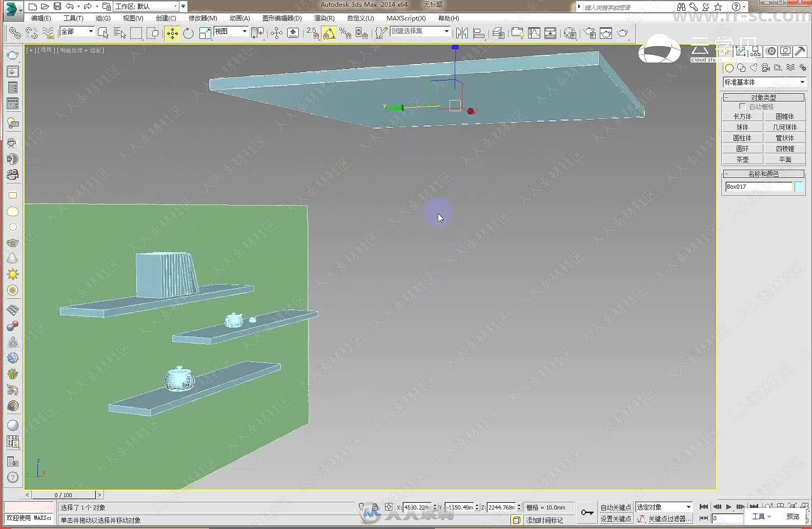
Task: Click the Set Key key icon
Action: (x=587, y=512)
